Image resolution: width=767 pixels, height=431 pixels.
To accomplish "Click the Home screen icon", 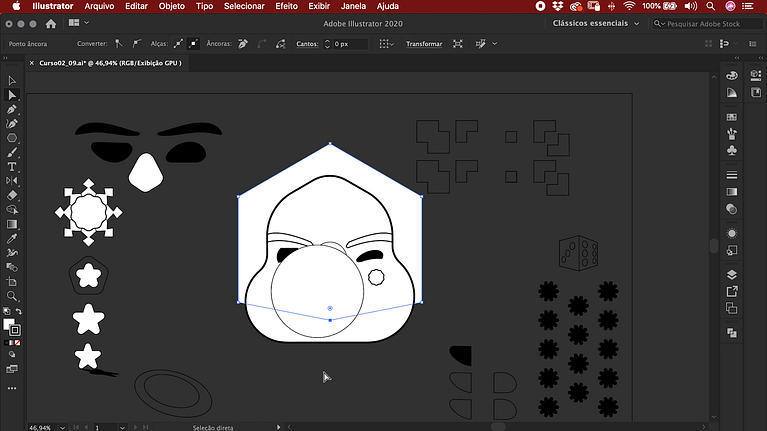I will coord(50,23).
